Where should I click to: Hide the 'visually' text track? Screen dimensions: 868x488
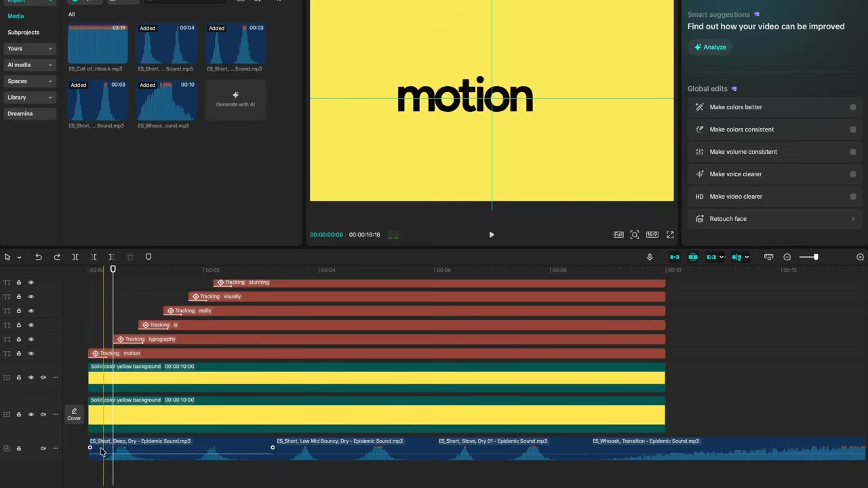[31, 297]
